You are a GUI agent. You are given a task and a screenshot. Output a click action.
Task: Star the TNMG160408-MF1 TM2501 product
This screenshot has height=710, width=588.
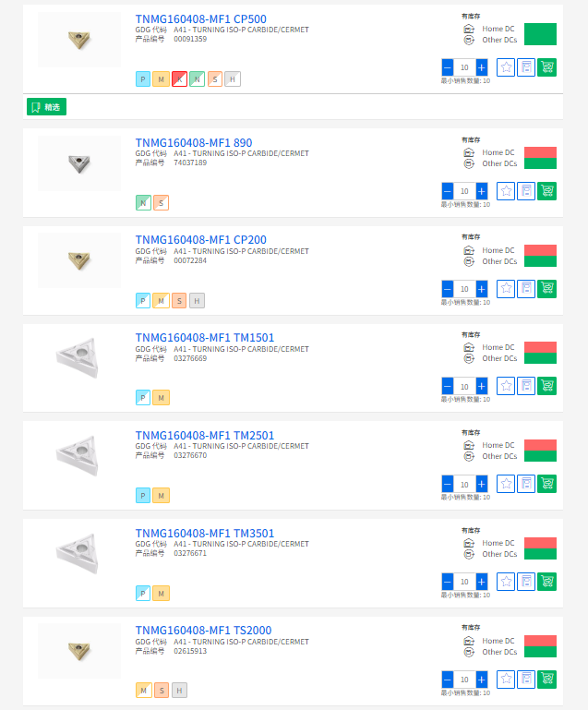506,484
